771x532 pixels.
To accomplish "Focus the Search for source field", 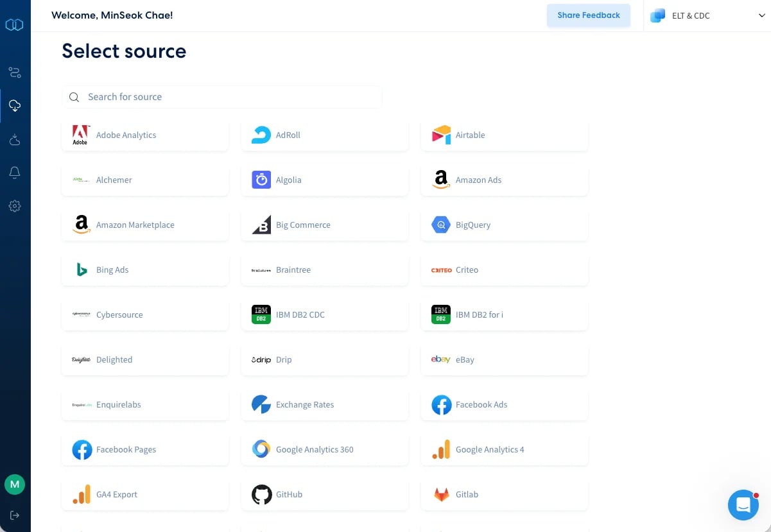I will pyautogui.click(x=222, y=97).
